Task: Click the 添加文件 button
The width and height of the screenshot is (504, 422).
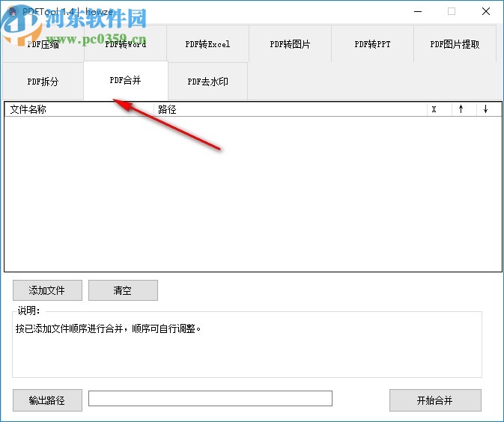Action: pyautogui.click(x=47, y=290)
